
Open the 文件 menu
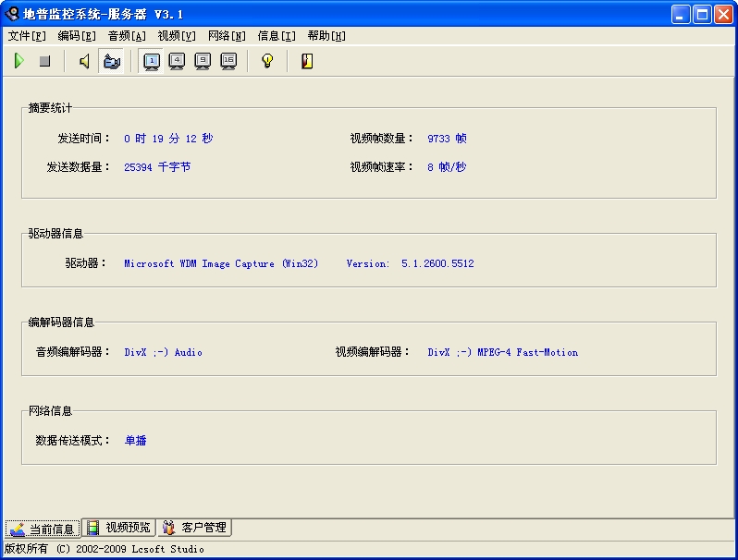27,36
